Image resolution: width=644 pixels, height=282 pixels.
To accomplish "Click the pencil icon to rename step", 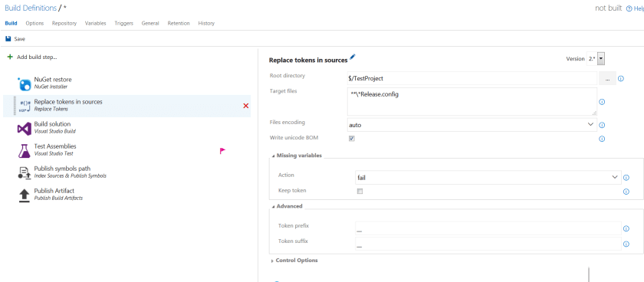I will click(x=353, y=57).
